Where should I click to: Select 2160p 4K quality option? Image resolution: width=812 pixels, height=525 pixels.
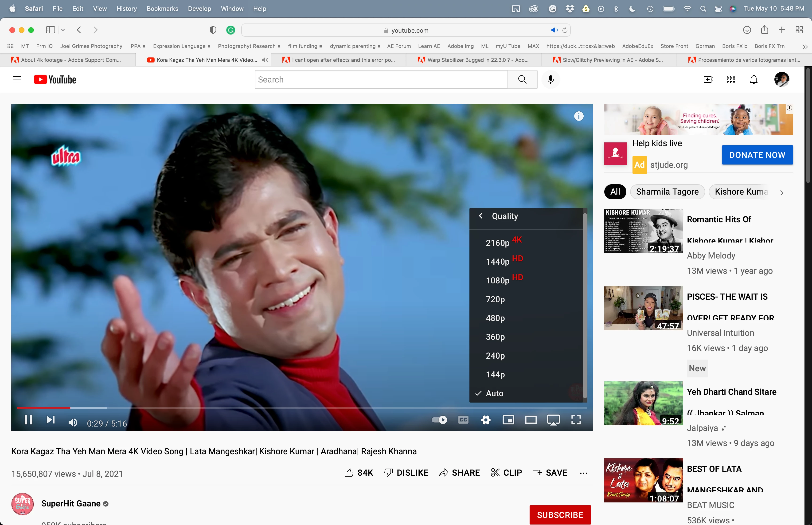coord(497,243)
